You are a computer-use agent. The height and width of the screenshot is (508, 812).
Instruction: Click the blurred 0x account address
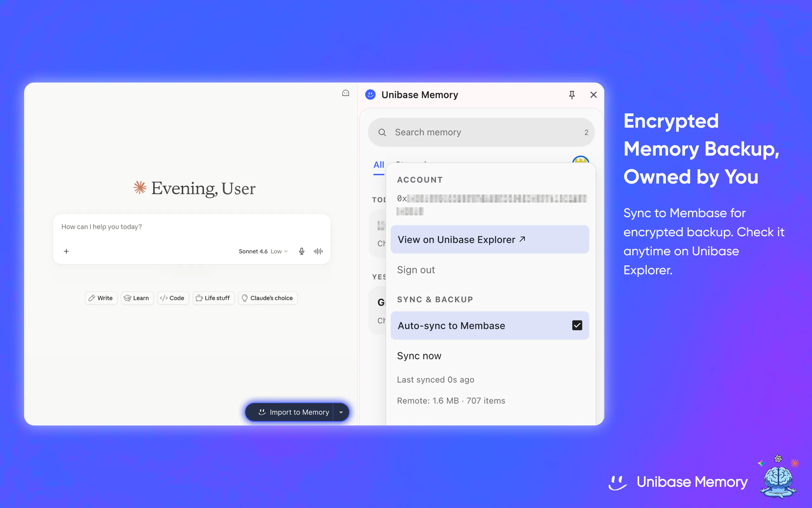pos(492,205)
